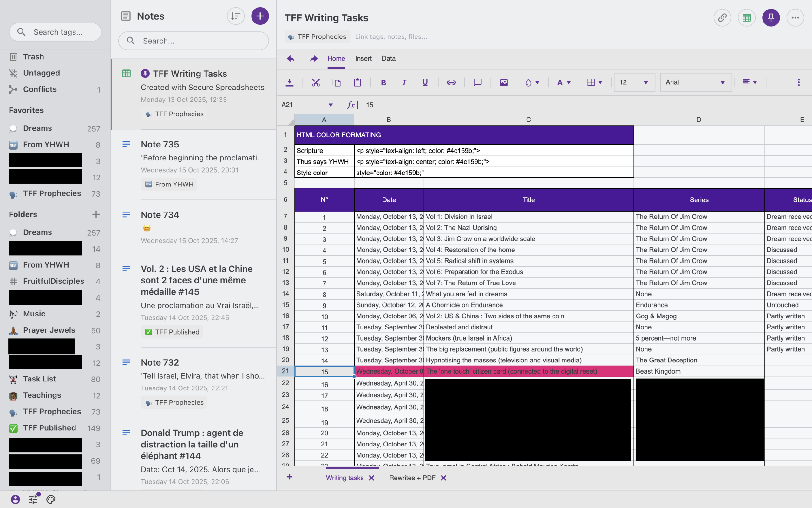
Task: Open the linked items chain icon
Action: (722, 17)
